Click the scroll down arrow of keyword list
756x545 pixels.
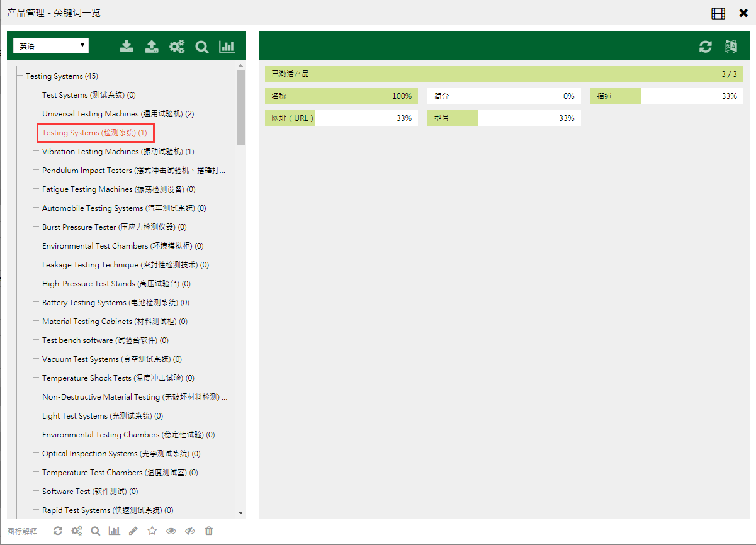coord(240,513)
